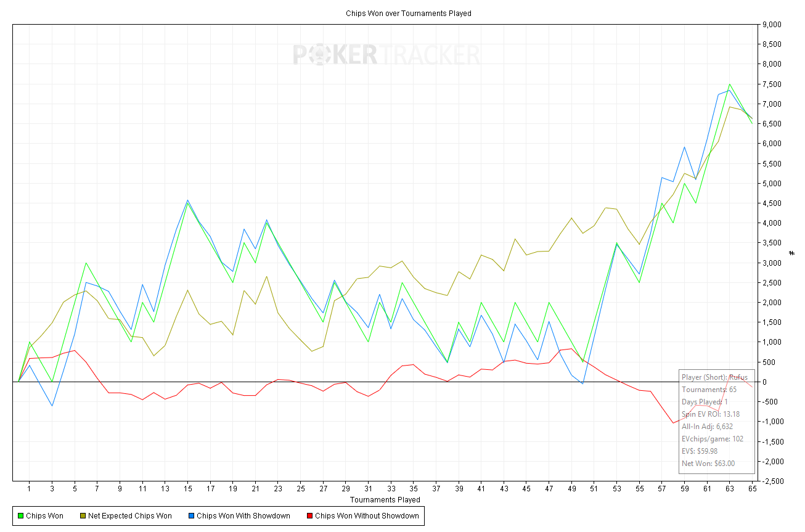The image size is (805, 532).
Task: Click the chart title 'Chips Won over Tournaments Played'
Action: (x=409, y=13)
